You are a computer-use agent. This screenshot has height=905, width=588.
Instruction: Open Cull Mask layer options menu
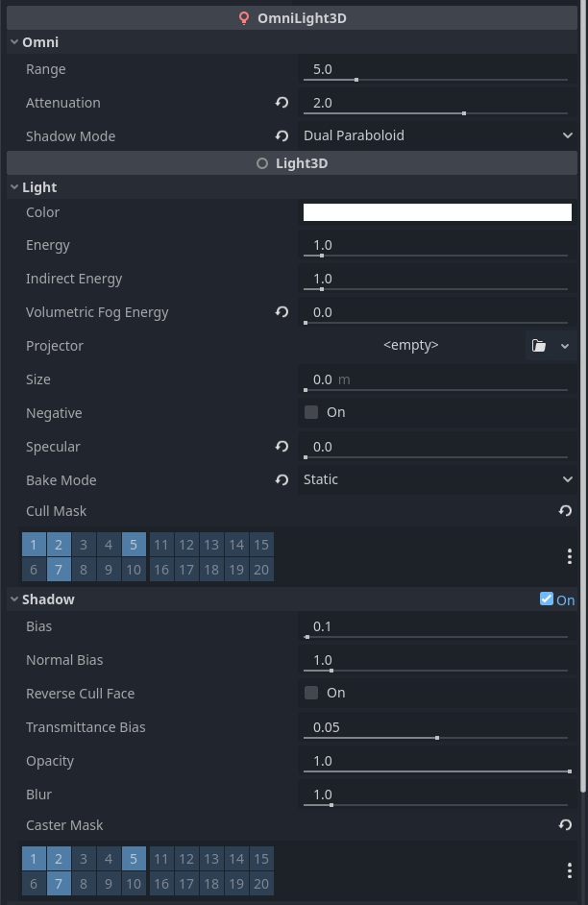(569, 556)
